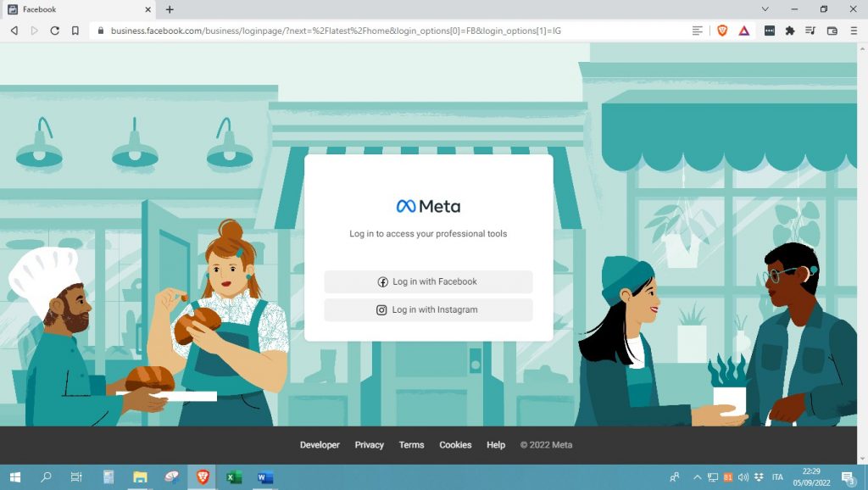Viewport: 868px width, 490px height.
Task: Click the Brave Rewards triangle icon
Action: tap(744, 31)
